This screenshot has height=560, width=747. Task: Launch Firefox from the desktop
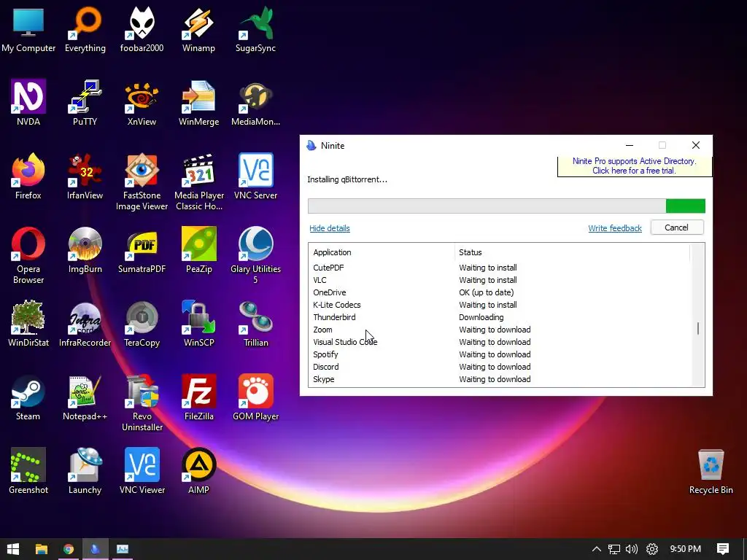(x=28, y=176)
